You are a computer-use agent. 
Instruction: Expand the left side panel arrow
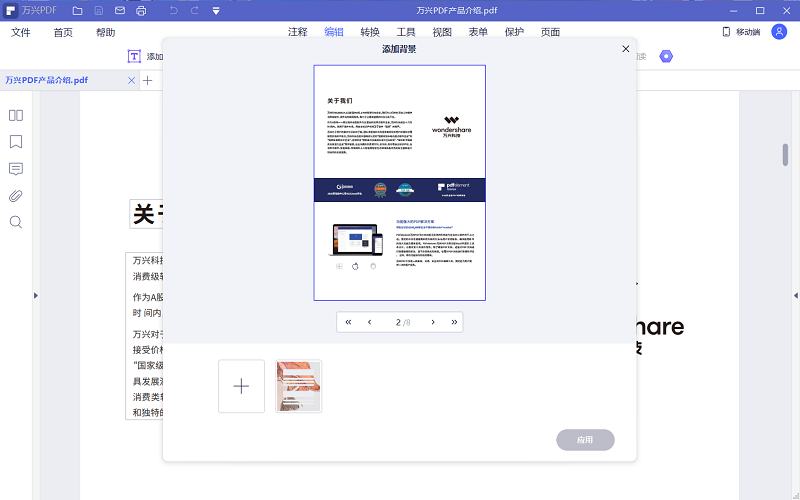pos(36,295)
